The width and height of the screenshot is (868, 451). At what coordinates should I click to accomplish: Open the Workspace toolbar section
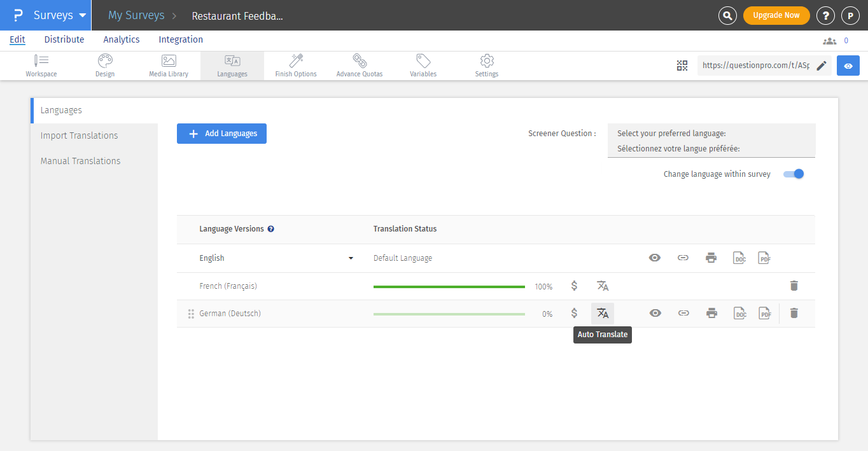point(41,66)
